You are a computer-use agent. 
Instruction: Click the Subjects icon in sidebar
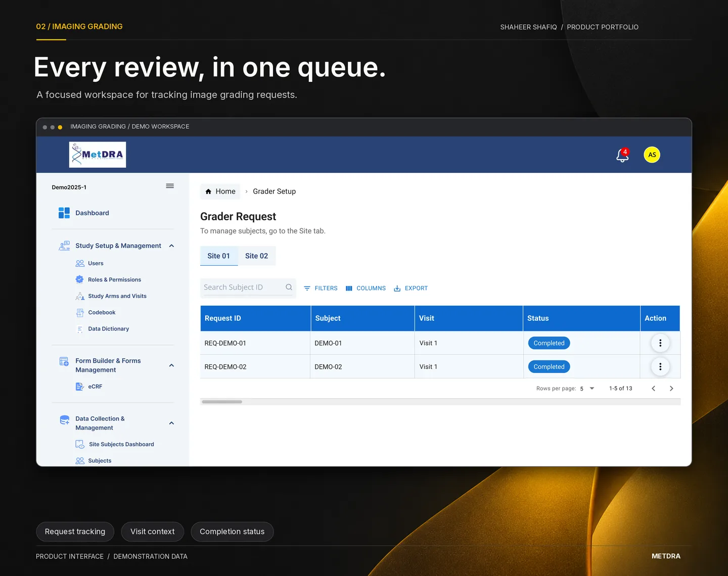coord(80,461)
